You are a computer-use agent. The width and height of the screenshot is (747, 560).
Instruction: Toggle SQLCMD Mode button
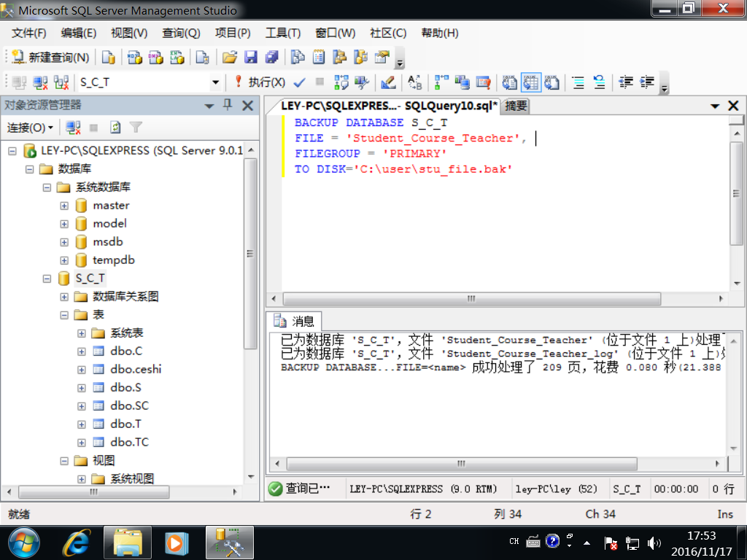coord(483,82)
